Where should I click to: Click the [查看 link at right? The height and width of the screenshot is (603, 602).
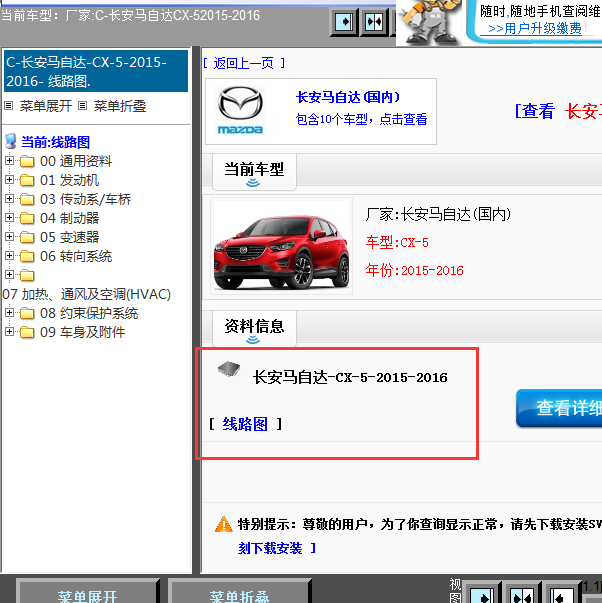point(535,112)
